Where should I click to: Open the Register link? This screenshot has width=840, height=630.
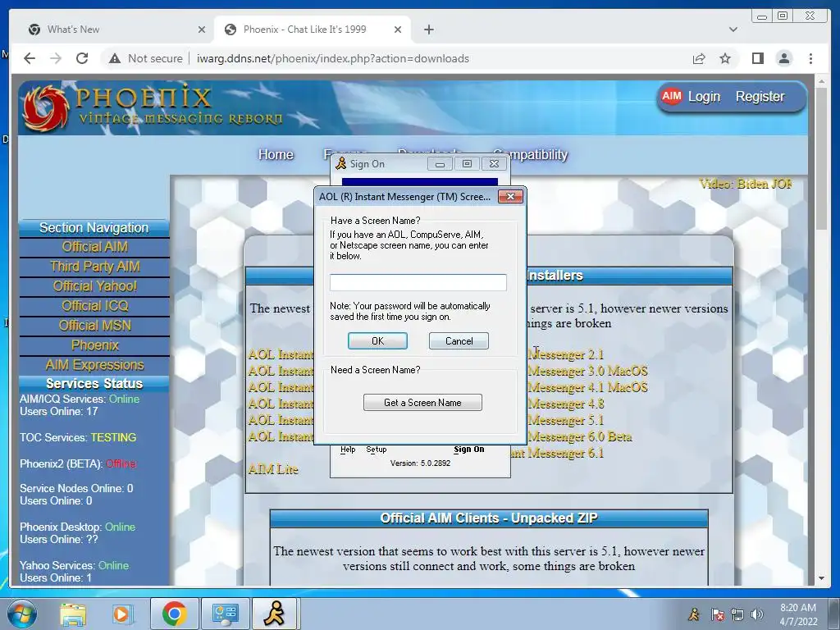tap(760, 97)
